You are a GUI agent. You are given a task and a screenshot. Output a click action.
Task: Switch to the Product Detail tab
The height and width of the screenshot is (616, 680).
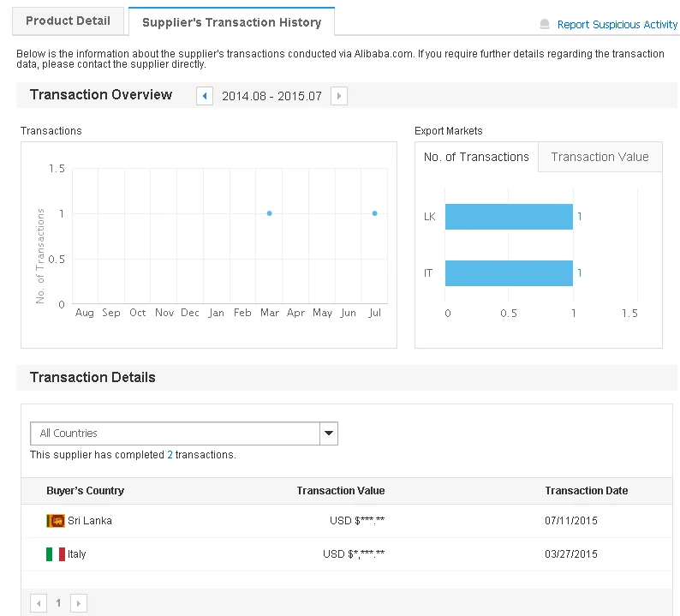[x=69, y=21]
